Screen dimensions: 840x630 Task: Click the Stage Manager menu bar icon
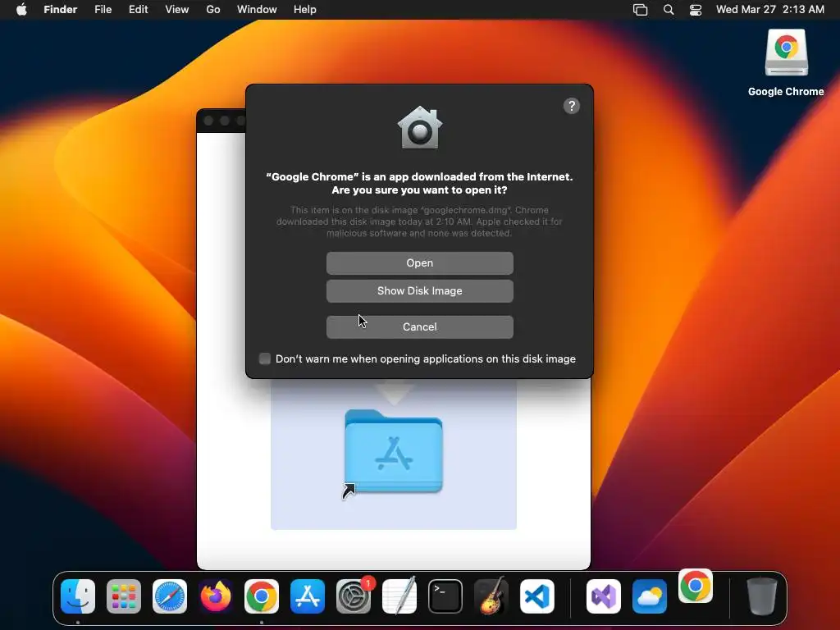(x=640, y=10)
